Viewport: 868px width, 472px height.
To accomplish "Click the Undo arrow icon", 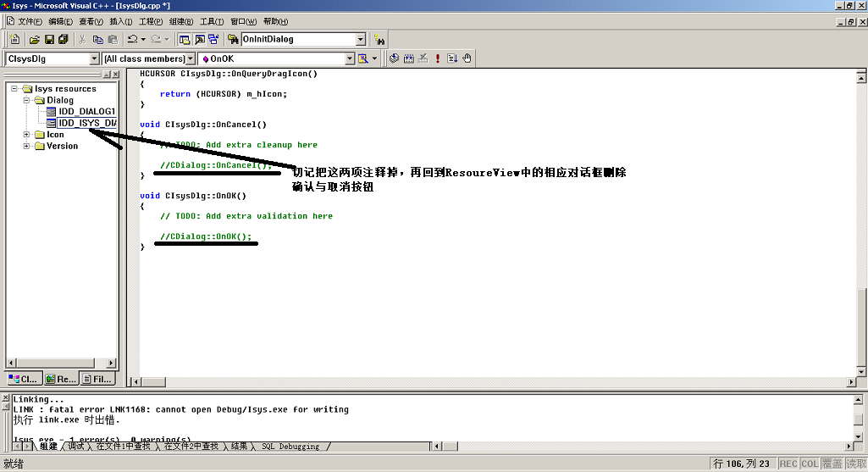I will (x=132, y=39).
